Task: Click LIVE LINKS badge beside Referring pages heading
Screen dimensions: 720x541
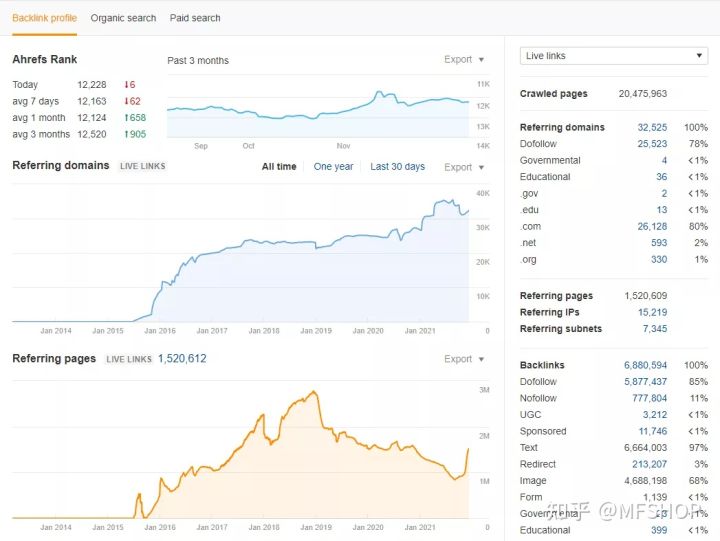Action: click(x=129, y=359)
